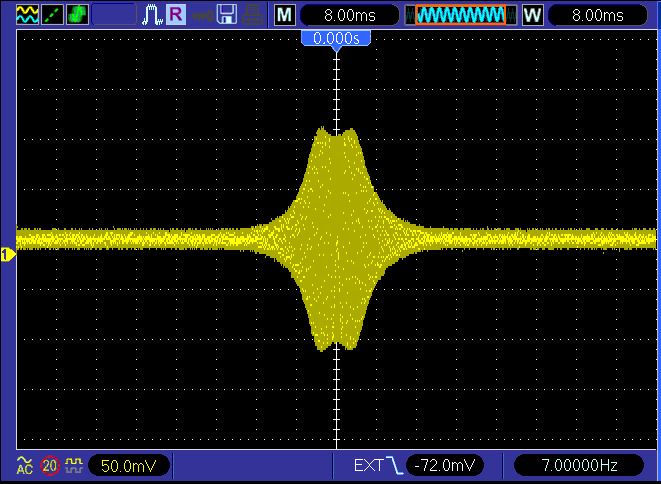Click the EXT falling-edge trigger source indicator
The height and width of the screenshot is (484, 661).
(380, 466)
